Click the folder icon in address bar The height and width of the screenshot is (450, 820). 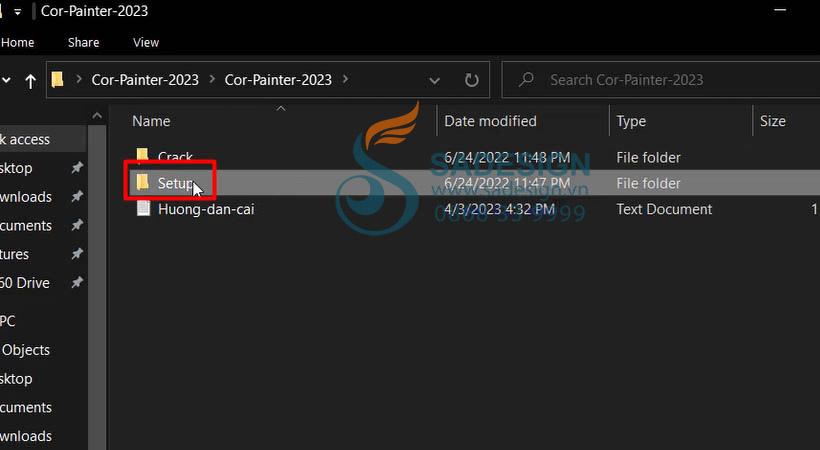tap(58, 80)
